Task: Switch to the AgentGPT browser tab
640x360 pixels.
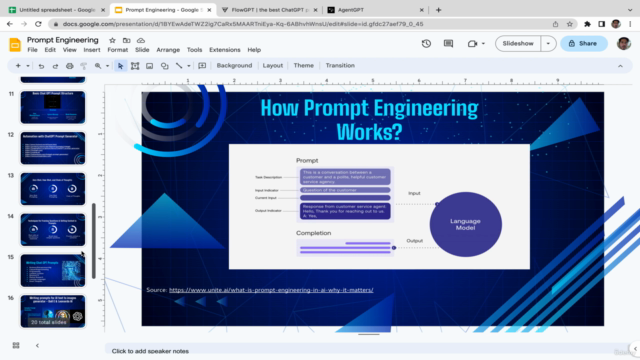Action: coord(376,10)
